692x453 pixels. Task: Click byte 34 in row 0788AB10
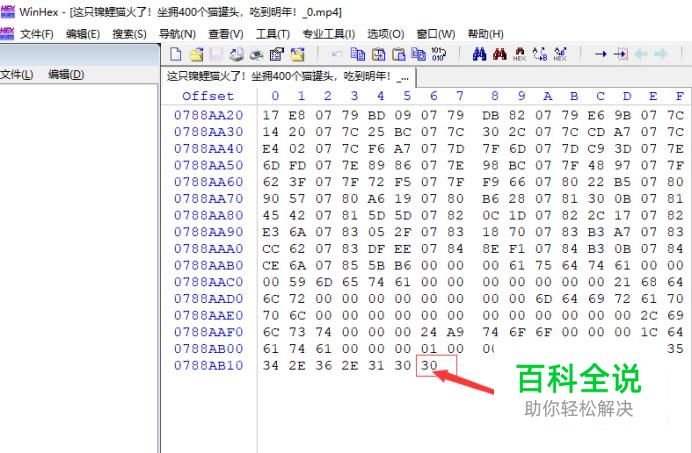pos(271,366)
